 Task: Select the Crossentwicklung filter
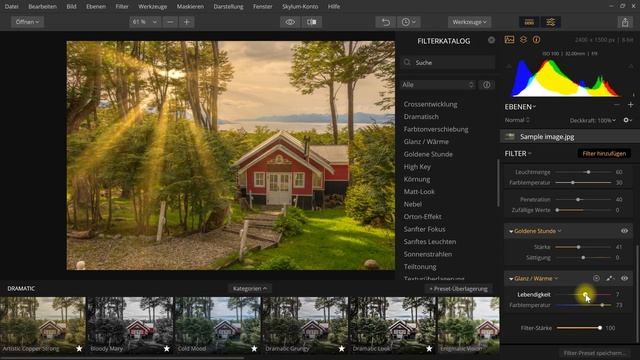[431, 104]
